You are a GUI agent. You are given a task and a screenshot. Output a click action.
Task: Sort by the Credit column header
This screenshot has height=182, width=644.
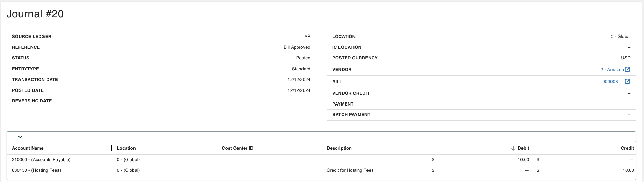[x=627, y=148]
